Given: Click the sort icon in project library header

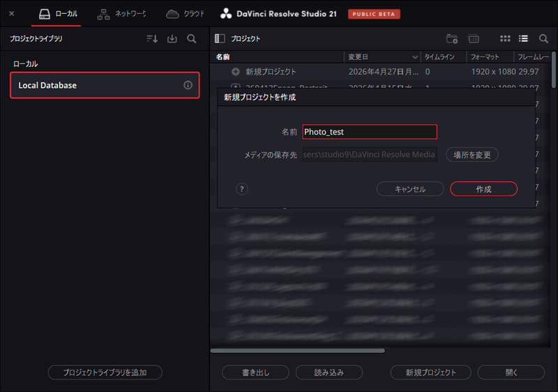Looking at the screenshot, I should (x=152, y=38).
